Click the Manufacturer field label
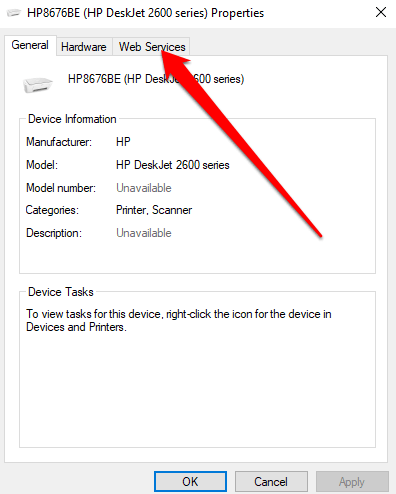Image resolution: width=396 pixels, height=494 pixels. 59,142
